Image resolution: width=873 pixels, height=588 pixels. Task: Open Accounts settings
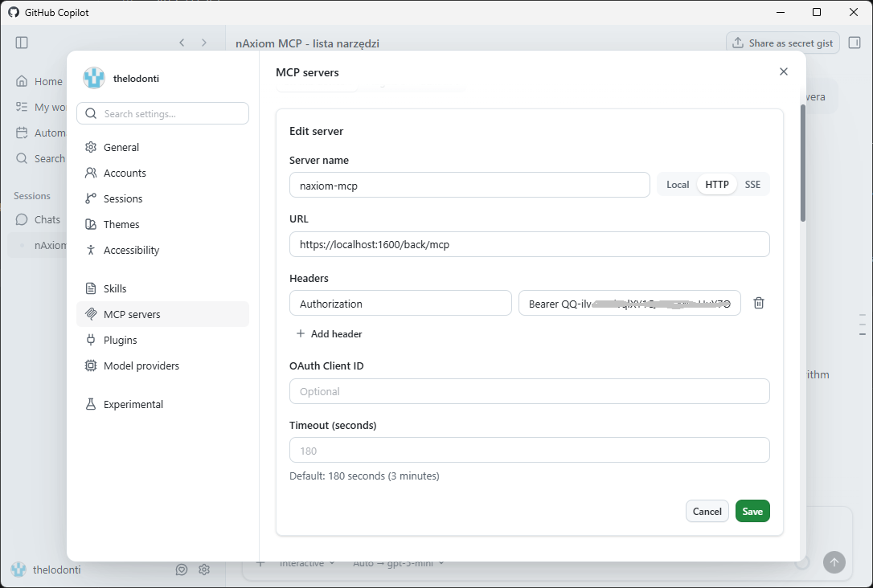pyautogui.click(x=162, y=173)
